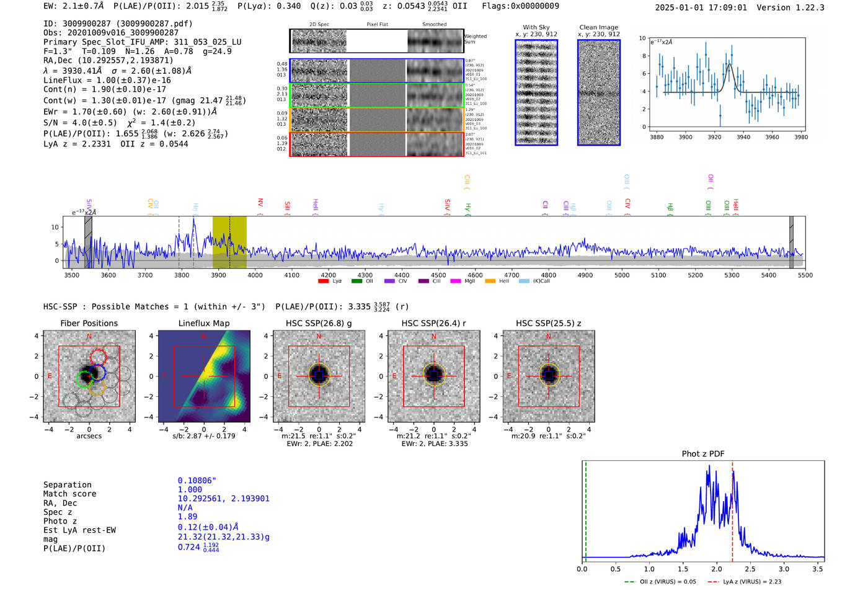Image resolution: width=868 pixels, height=591 pixels.
Task: Select the red-bordered 2D spectrum row
Action: [376, 144]
